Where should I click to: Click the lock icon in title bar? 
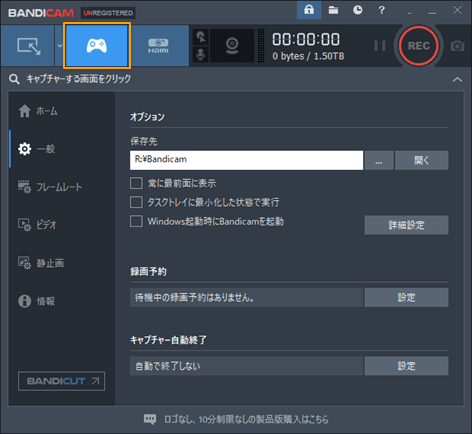[x=309, y=10]
